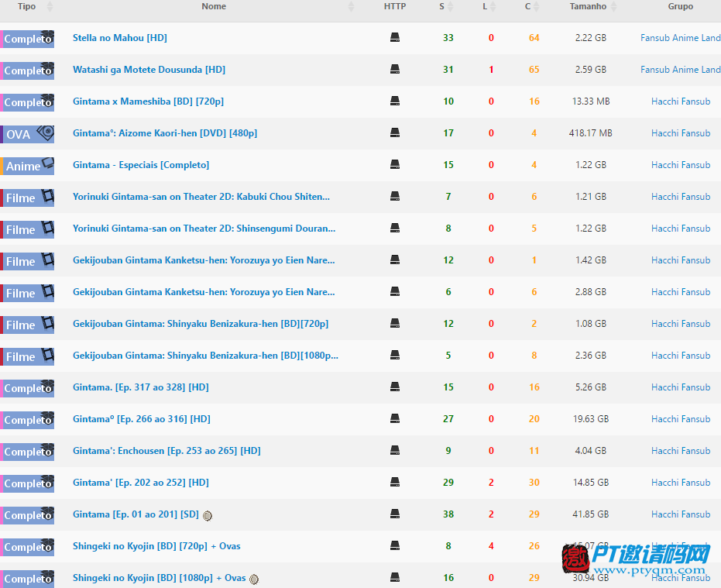
Task: Click size value 418.17 MB
Action: 590,133
